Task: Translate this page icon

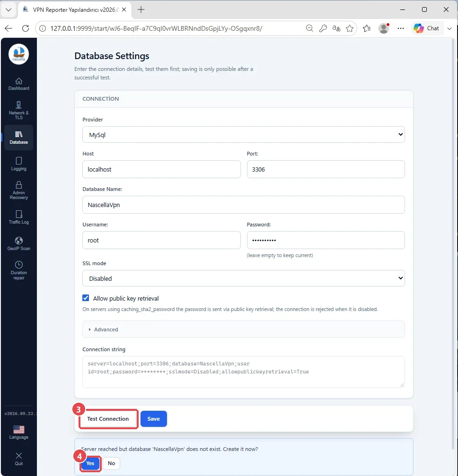Action: (x=336, y=28)
